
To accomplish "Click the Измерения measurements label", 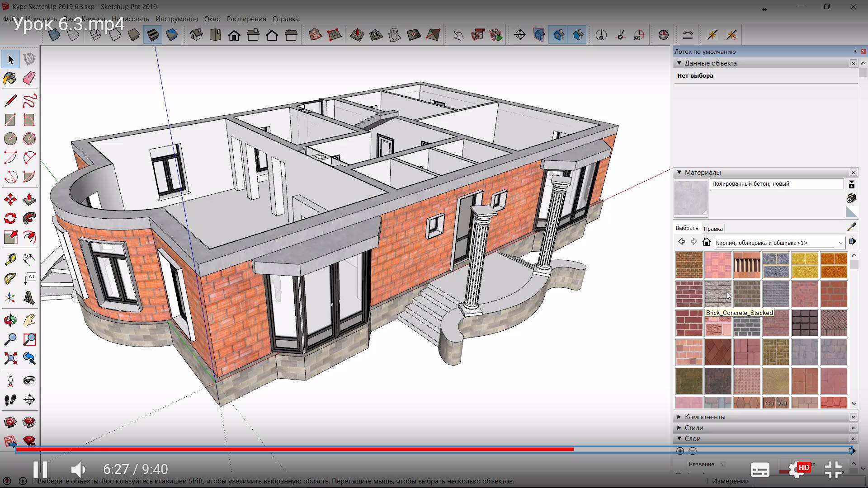I will pos(730,481).
